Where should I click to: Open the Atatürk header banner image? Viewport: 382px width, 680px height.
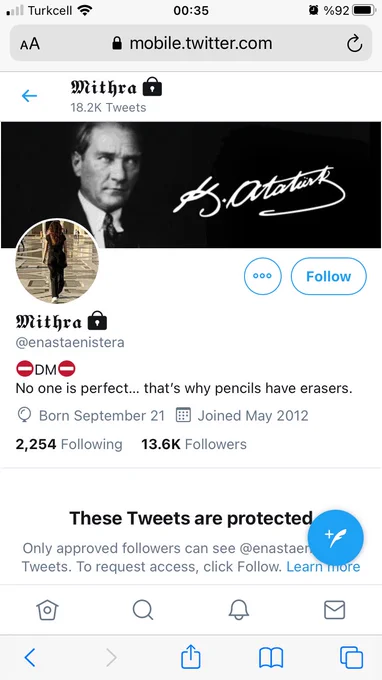click(x=191, y=185)
